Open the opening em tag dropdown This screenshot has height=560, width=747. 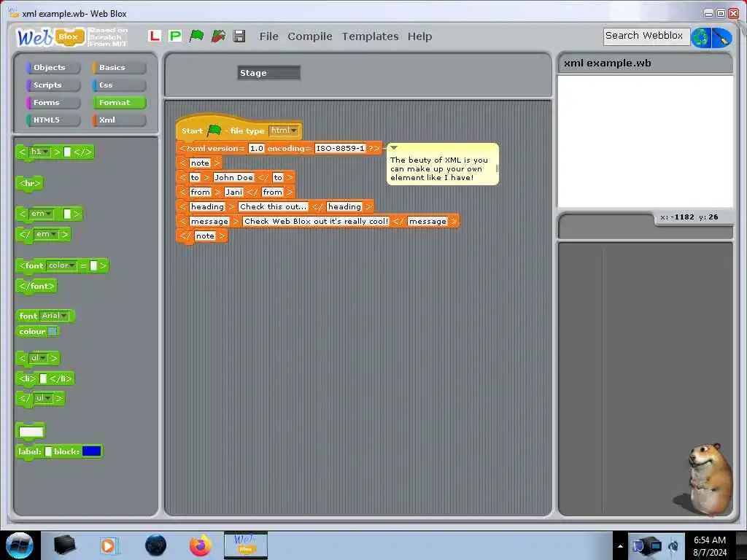click(42, 214)
